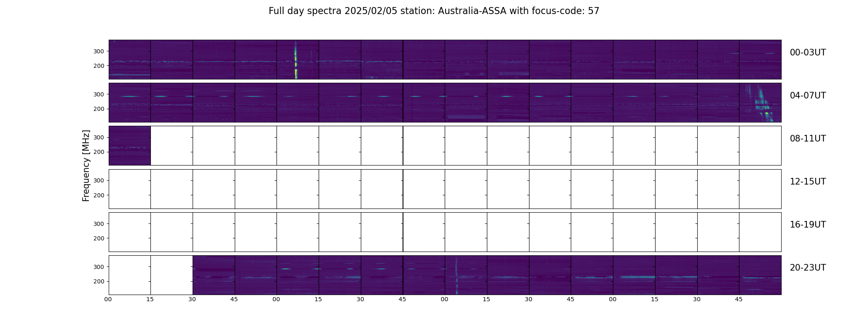Click the 'Frequency [MHz]' y-axis label
Viewport: 868px width, 331px height.
(86, 165)
